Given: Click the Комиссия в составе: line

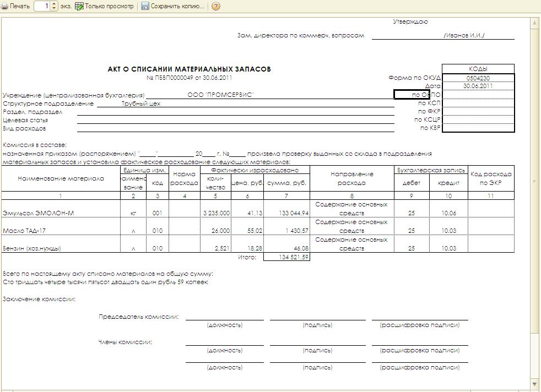Looking at the screenshot, I should click(x=35, y=145).
